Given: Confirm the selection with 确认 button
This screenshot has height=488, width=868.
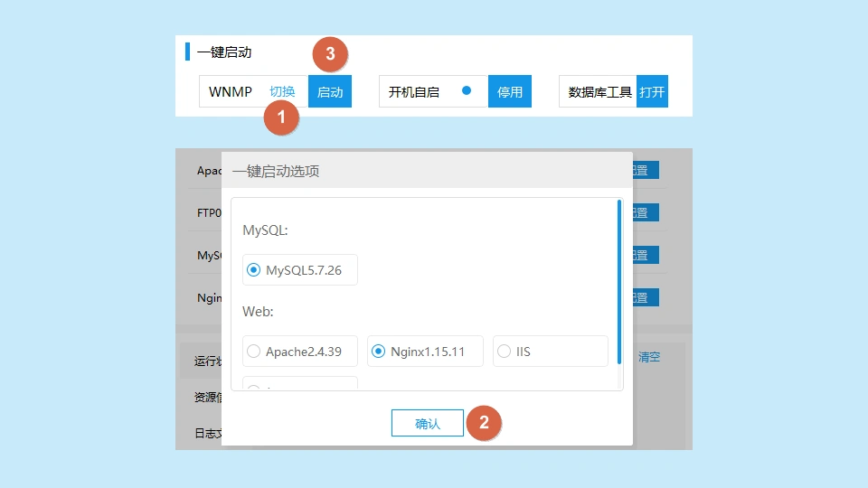Looking at the screenshot, I should [x=427, y=423].
